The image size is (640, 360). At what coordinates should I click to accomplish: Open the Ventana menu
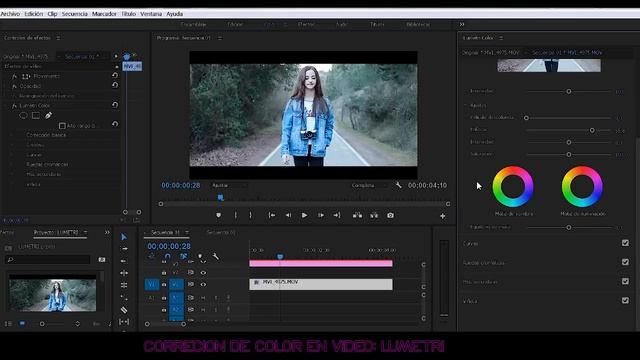click(151, 14)
